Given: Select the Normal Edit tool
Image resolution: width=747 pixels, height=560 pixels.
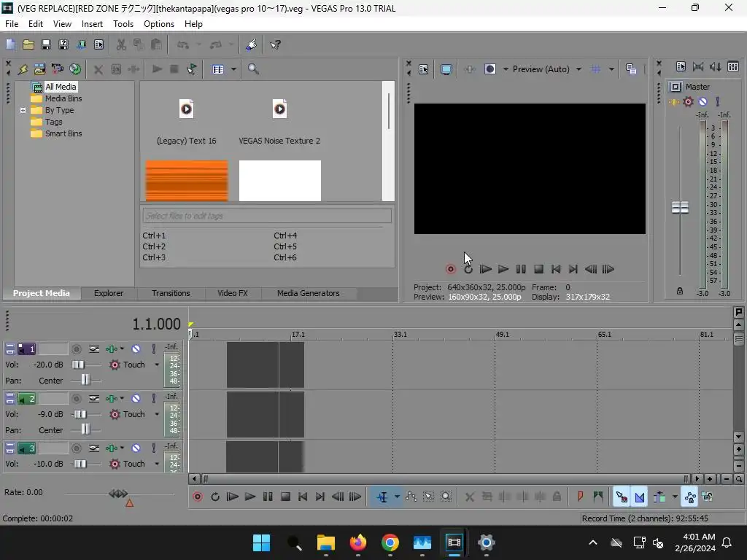Looking at the screenshot, I should (382, 497).
